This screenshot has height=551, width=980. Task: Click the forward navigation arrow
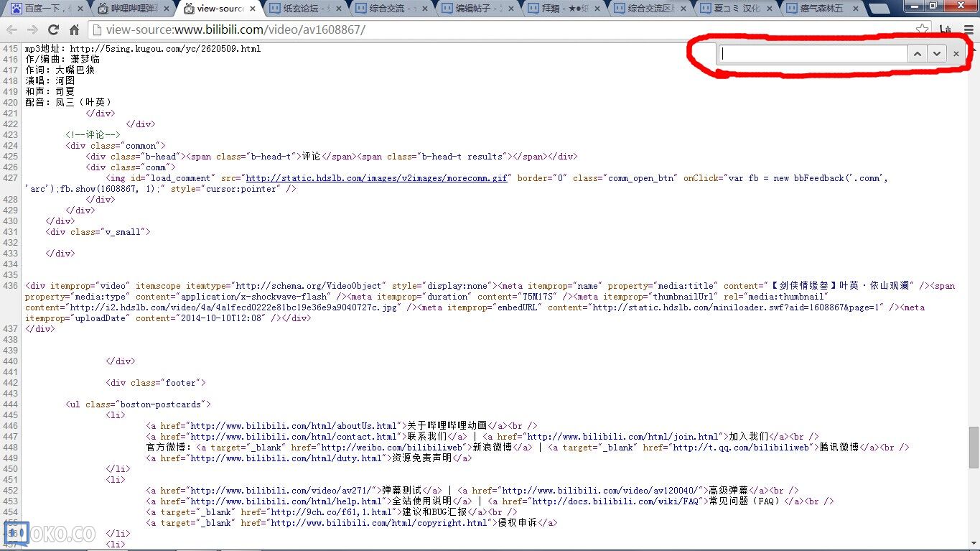(x=32, y=29)
